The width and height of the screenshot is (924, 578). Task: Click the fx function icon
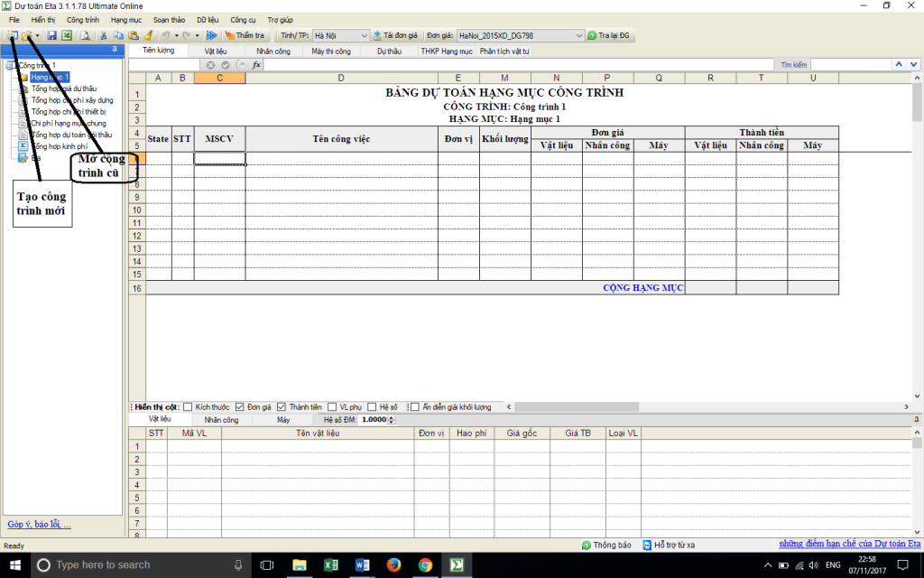(x=256, y=65)
